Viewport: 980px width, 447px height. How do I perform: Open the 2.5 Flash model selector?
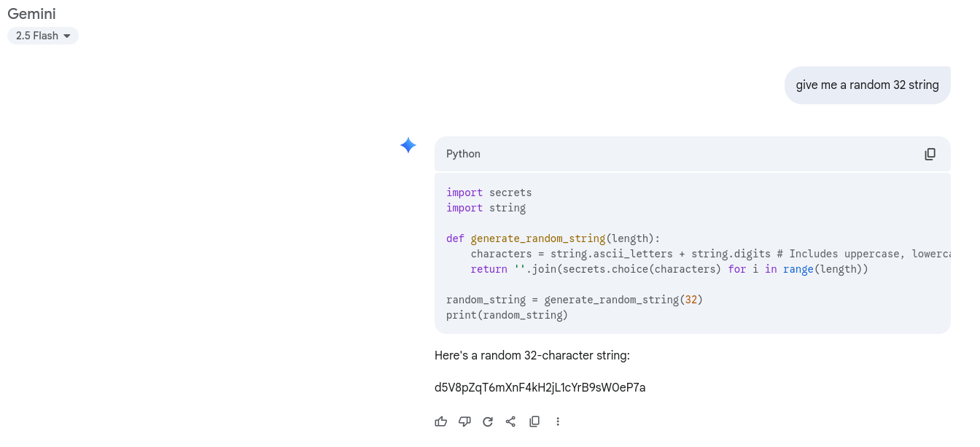(x=42, y=36)
